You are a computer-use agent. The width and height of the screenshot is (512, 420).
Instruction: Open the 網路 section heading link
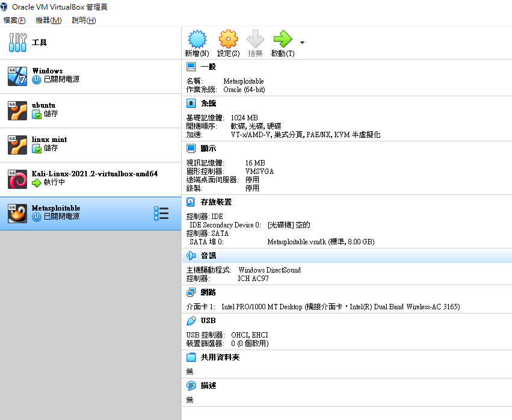(x=208, y=292)
